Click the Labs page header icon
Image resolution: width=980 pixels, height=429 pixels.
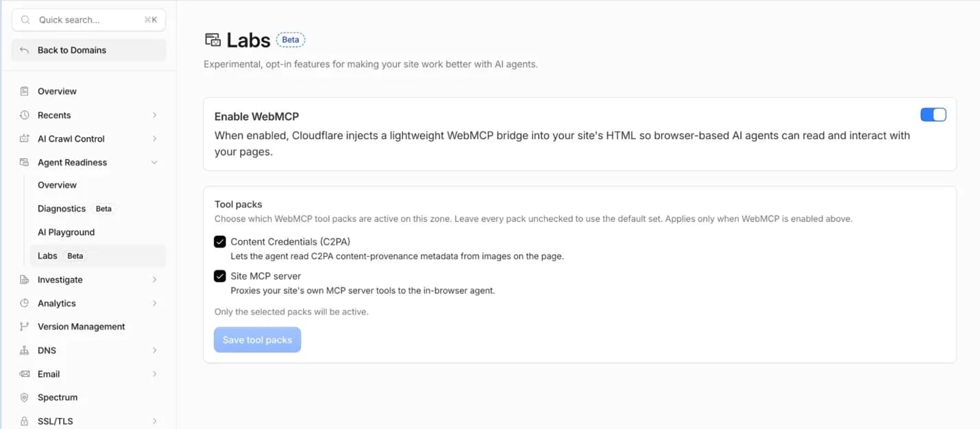[212, 40]
